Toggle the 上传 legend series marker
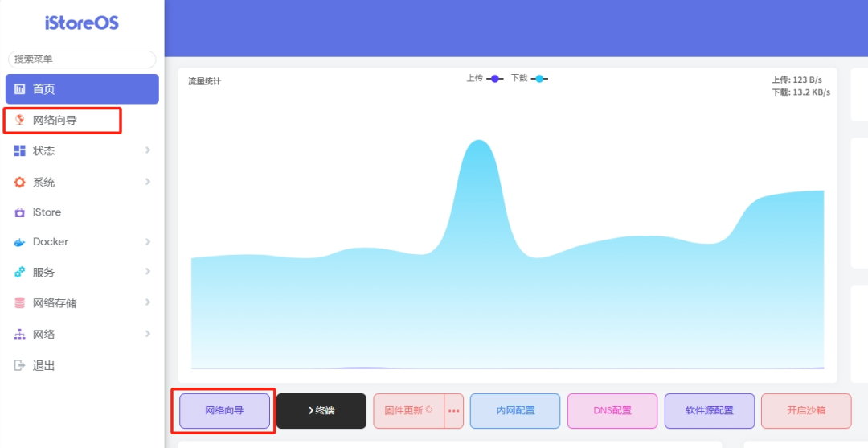The width and height of the screenshot is (868, 448). pos(495,79)
